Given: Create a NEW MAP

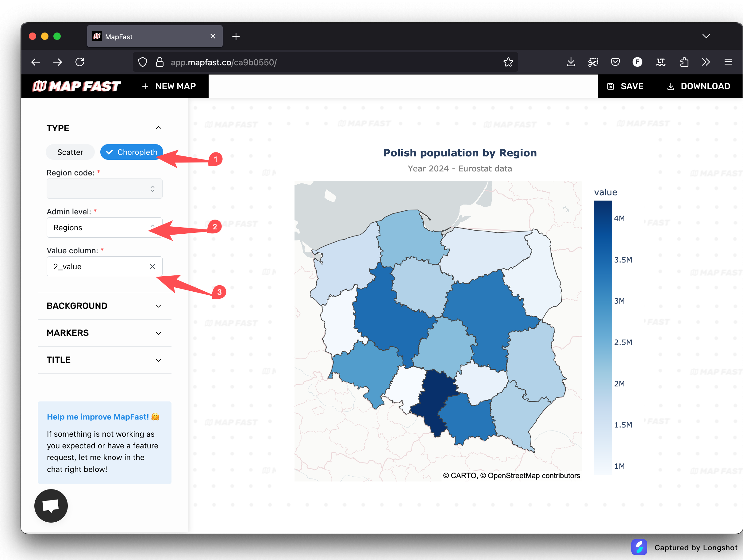Looking at the screenshot, I should click(169, 86).
